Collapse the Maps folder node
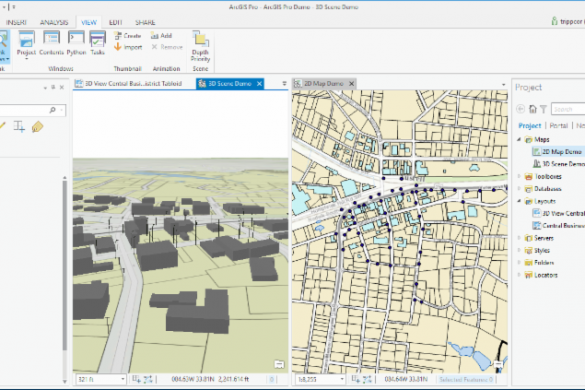The image size is (585, 390). coord(519,139)
